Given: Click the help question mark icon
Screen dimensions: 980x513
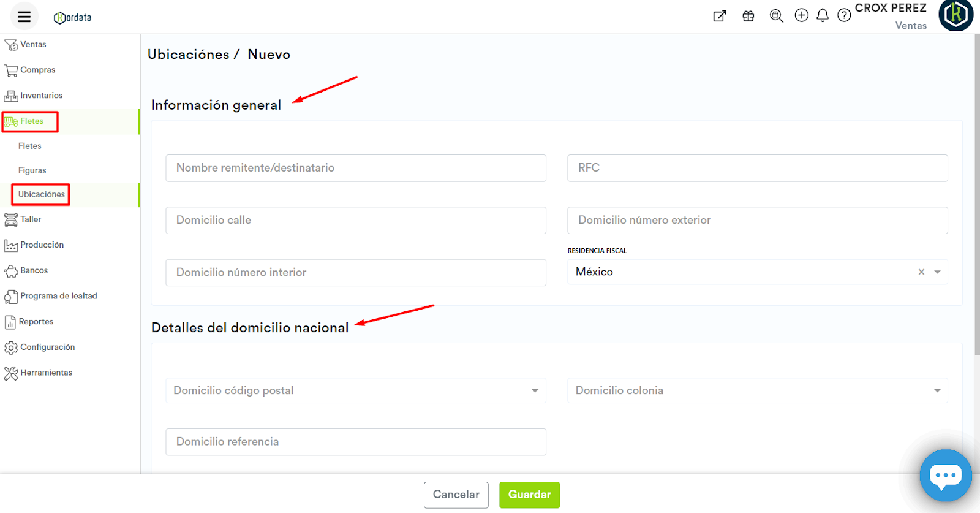Looking at the screenshot, I should point(844,15).
